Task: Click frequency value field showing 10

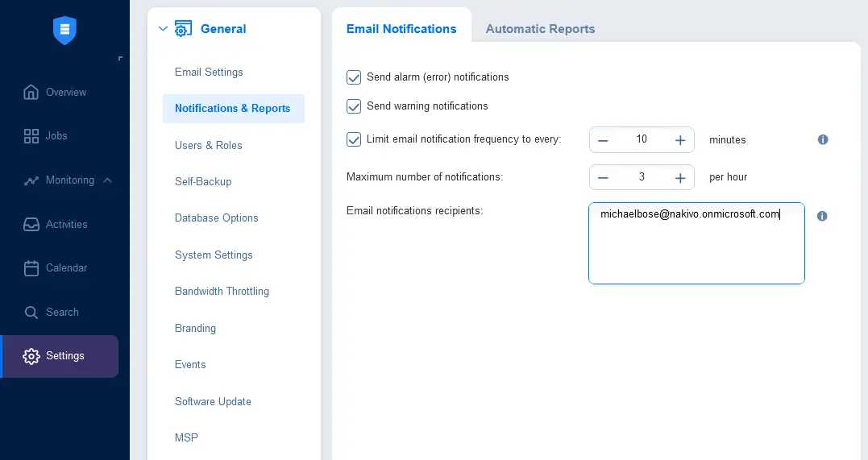Action: [642, 139]
